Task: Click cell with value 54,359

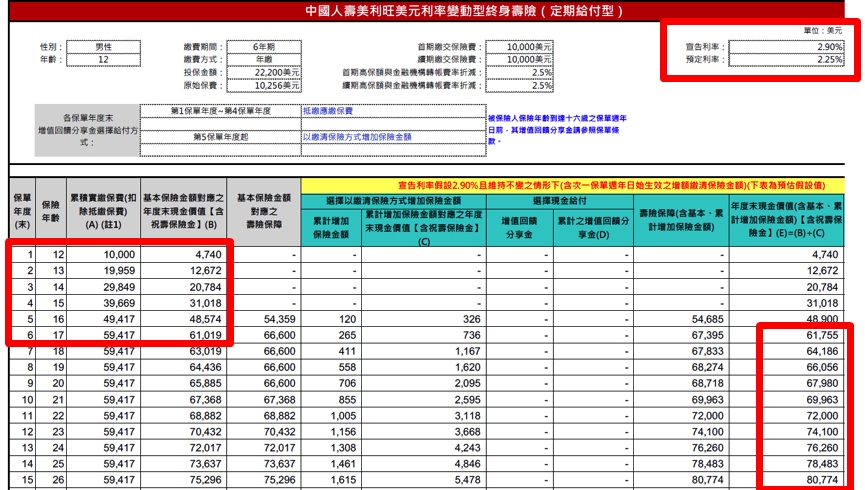Action: [264, 319]
